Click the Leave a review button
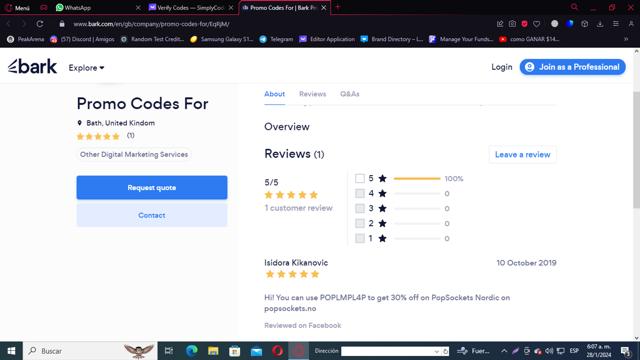Image resolution: width=640 pixels, height=360 pixels. pyautogui.click(x=522, y=155)
